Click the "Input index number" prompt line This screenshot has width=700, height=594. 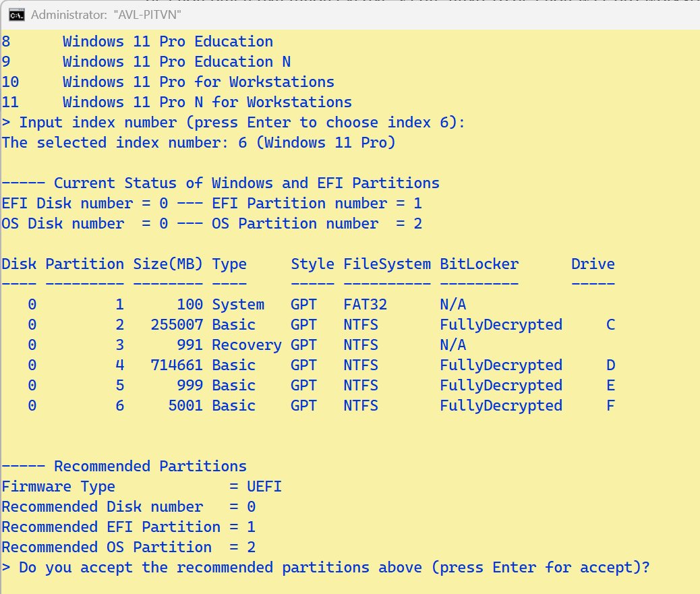[x=233, y=123]
